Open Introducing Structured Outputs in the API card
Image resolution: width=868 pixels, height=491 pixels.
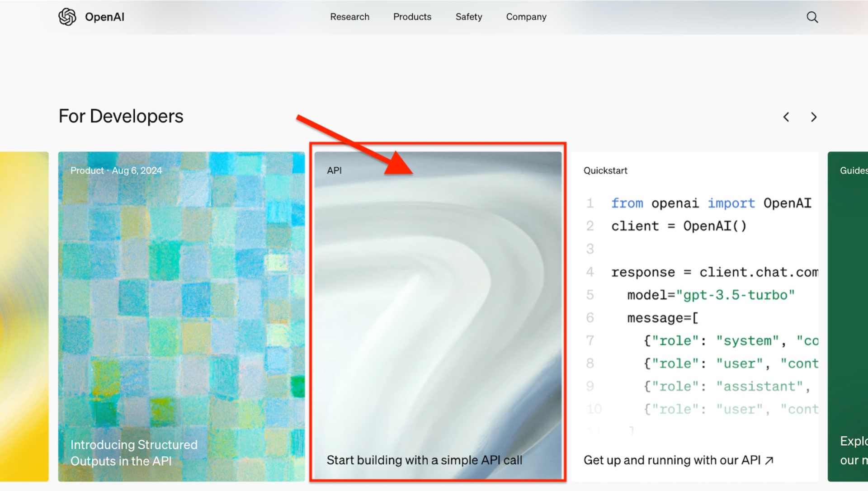point(181,316)
